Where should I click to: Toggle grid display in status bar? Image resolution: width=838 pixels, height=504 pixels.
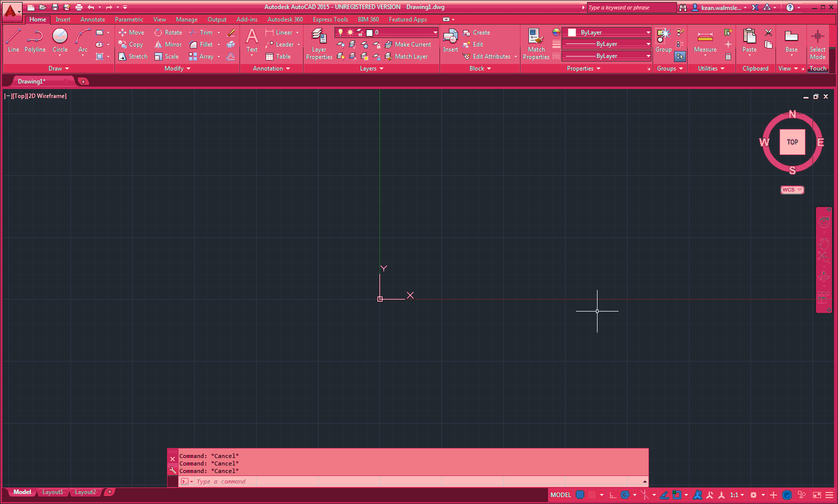(x=580, y=495)
